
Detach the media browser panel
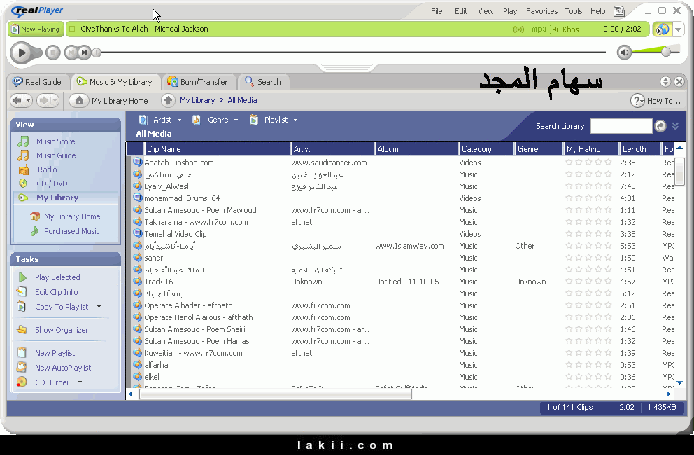pyautogui.click(x=665, y=81)
